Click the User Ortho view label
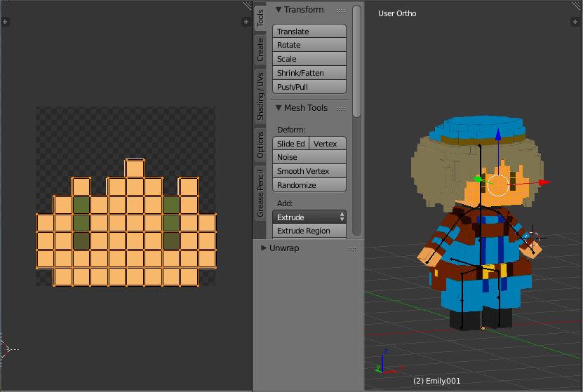583x392 pixels. point(397,13)
